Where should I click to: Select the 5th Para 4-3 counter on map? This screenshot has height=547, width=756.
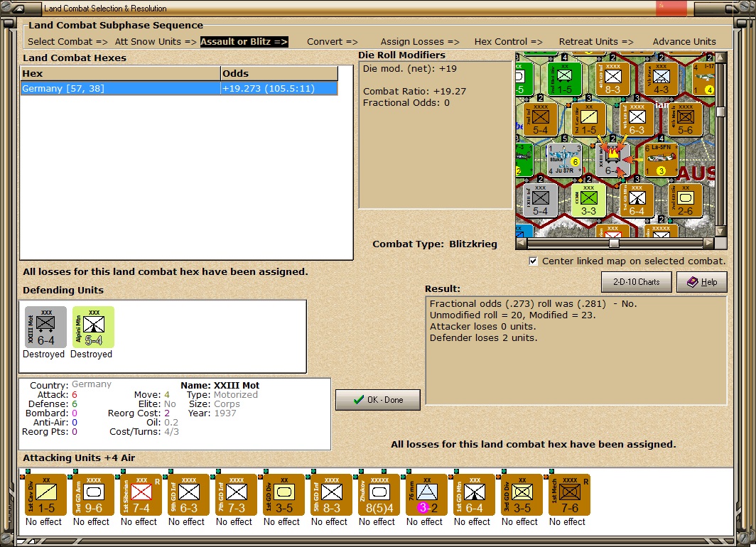pos(661,79)
